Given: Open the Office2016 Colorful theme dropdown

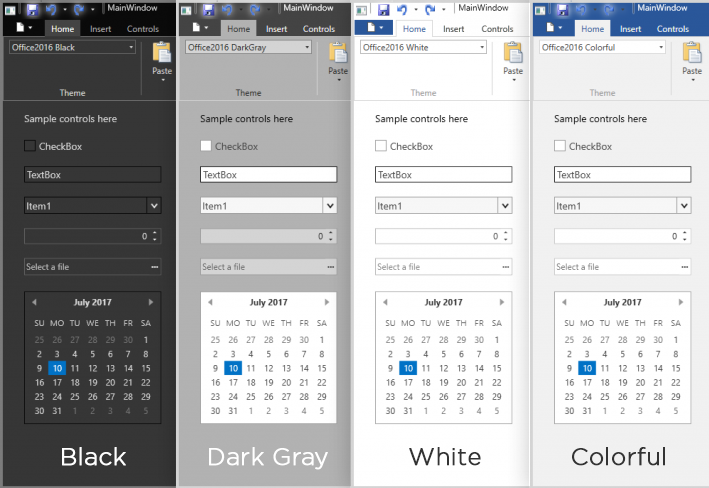Looking at the screenshot, I should 602,47.
